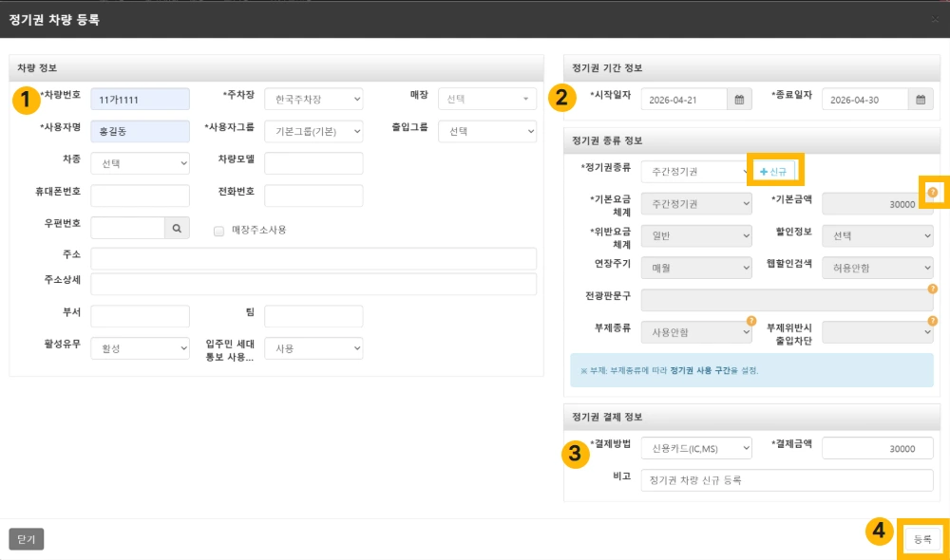Click the 닫기 button

click(x=26, y=539)
